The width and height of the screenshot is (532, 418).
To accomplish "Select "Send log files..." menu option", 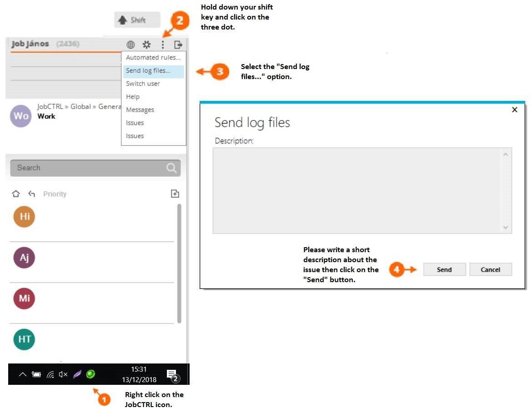I will tap(148, 70).
